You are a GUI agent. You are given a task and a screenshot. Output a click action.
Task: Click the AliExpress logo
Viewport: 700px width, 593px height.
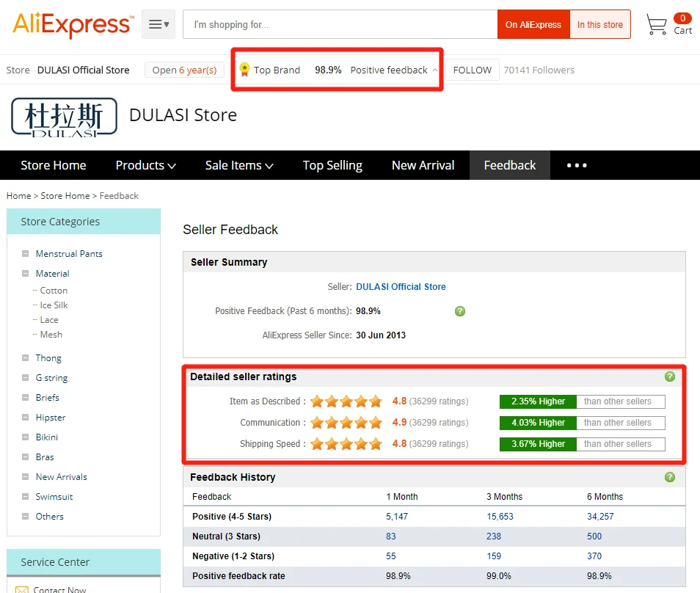coord(73,24)
